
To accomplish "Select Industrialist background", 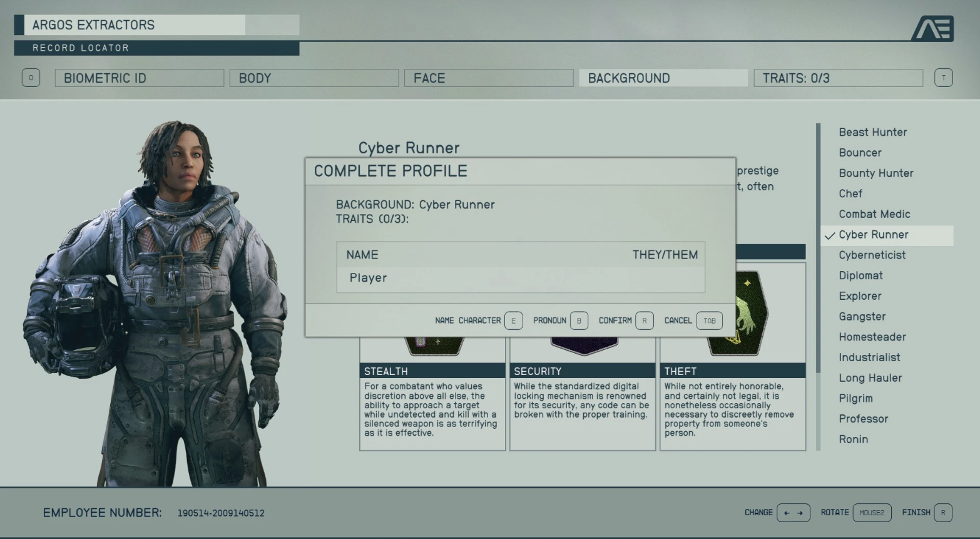I will (869, 357).
